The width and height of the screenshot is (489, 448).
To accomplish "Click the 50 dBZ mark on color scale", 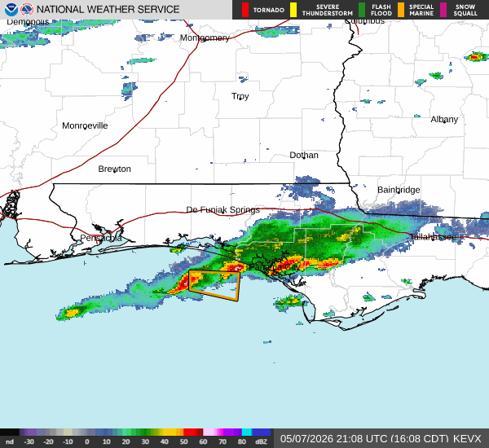I will (x=183, y=441).
